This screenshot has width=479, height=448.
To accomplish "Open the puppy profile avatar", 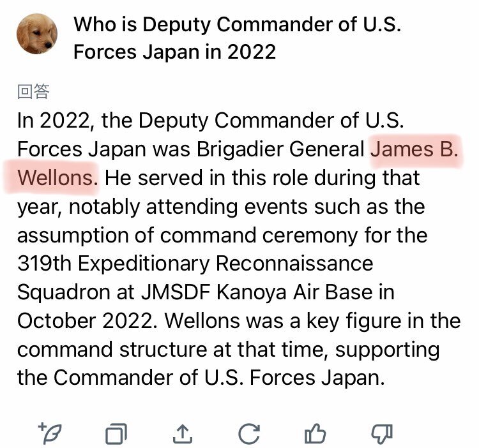I will [37, 34].
